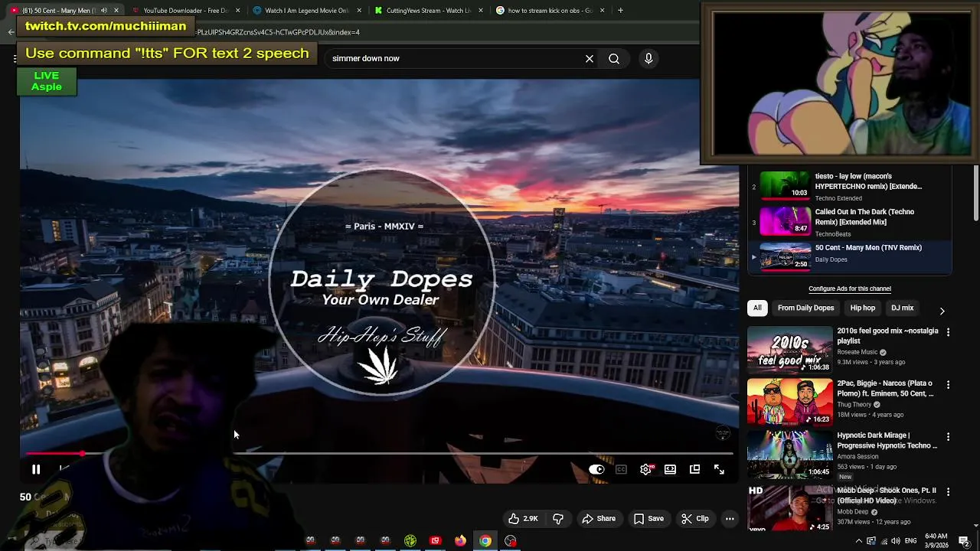The image size is (980, 551).
Task: Show hidden system tray icons
Action: [x=858, y=541]
